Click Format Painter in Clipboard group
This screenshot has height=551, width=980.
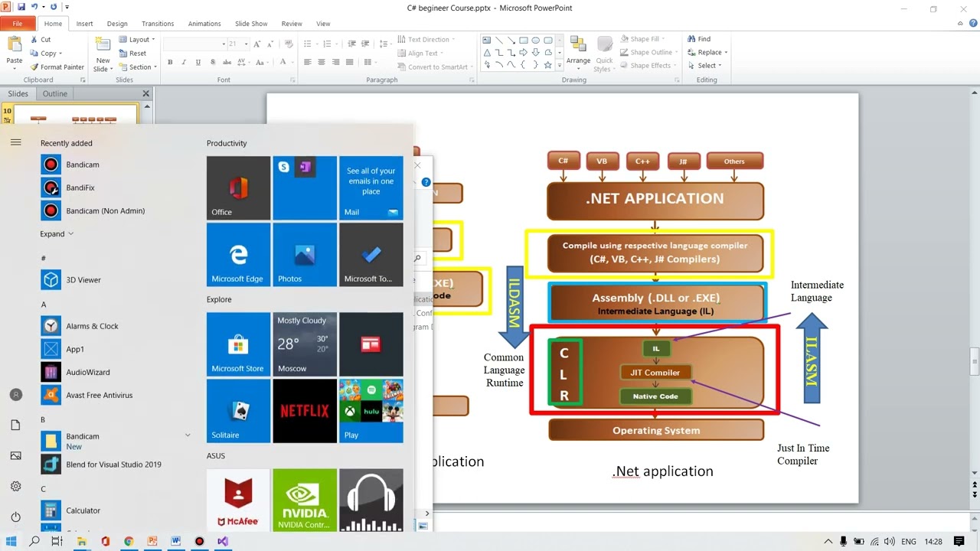coord(57,67)
